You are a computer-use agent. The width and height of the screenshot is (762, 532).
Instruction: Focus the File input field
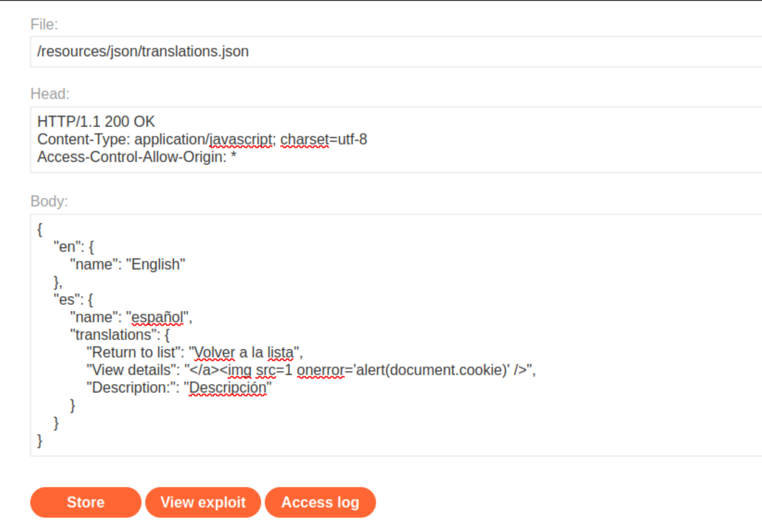(396, 51)
